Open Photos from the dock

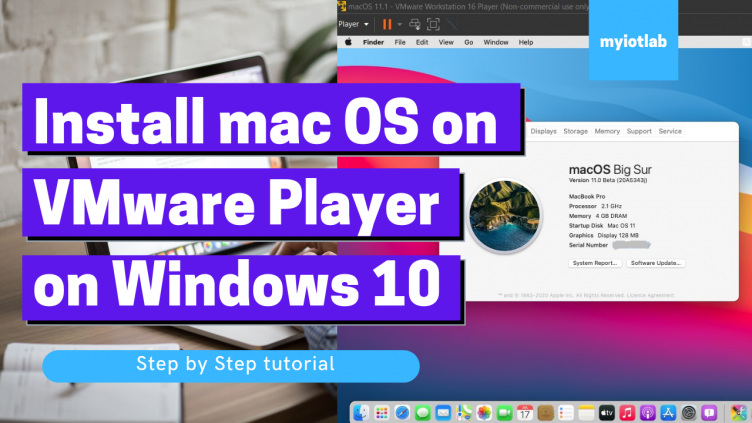click(484, 412)
